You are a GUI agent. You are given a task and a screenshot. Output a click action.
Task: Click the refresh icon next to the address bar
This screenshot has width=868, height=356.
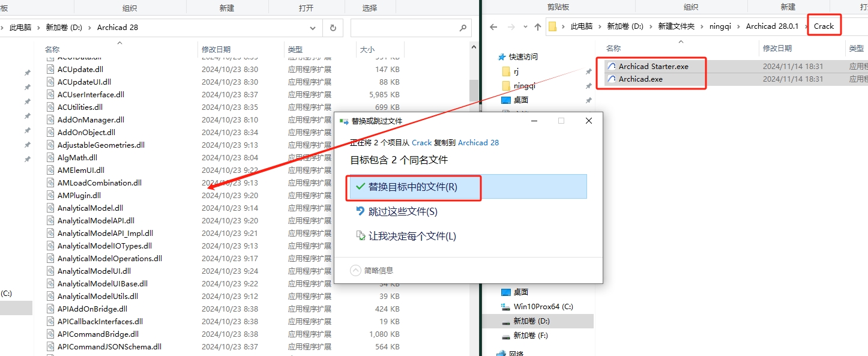[334, 28]
